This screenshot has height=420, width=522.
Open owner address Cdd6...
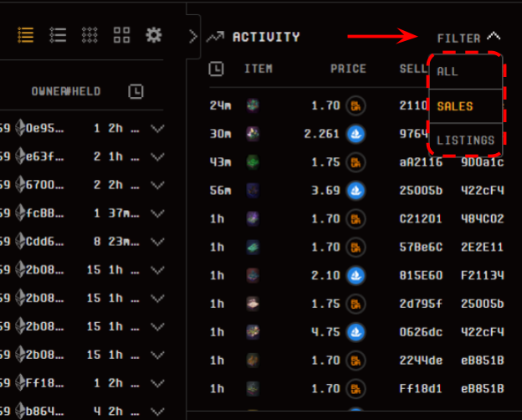pos(44,242)
